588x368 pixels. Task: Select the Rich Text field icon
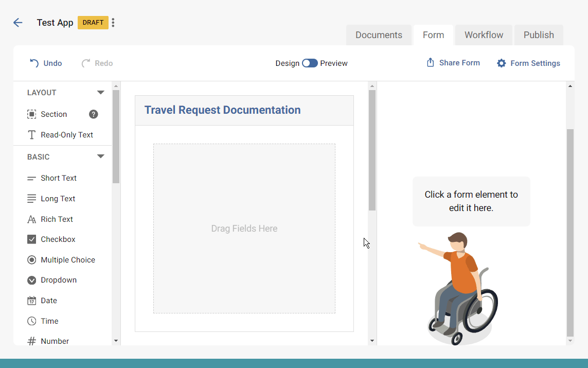point(32,219)
